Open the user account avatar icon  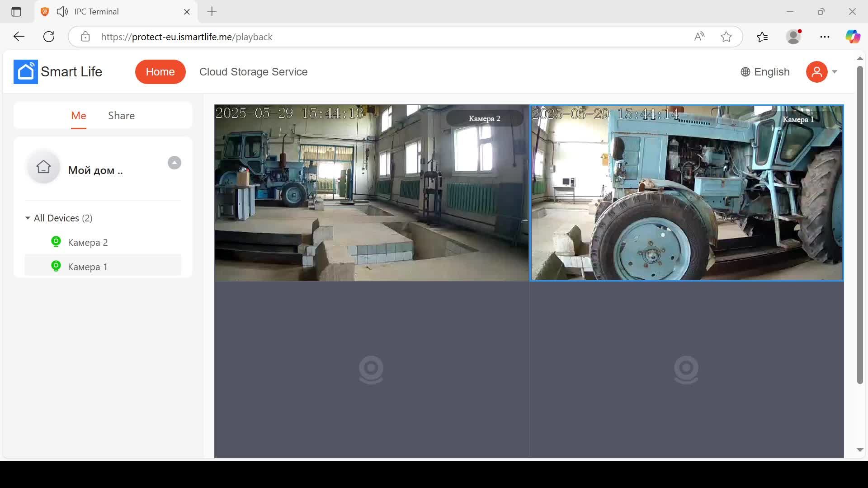[x=816, y=72]
